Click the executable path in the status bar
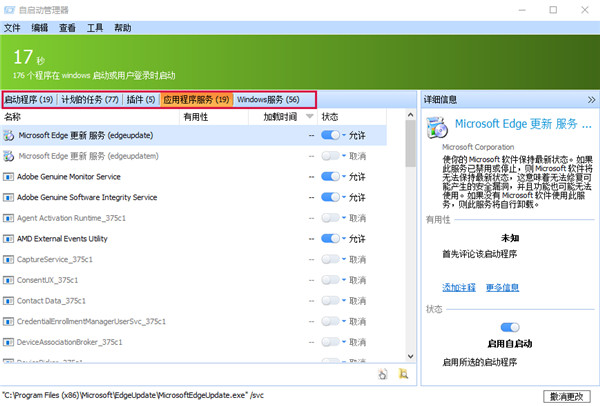600x406 pixels. [132, 395]
